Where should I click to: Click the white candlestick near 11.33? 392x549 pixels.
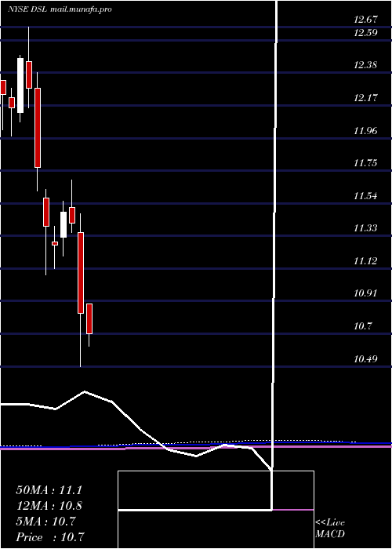64,224
